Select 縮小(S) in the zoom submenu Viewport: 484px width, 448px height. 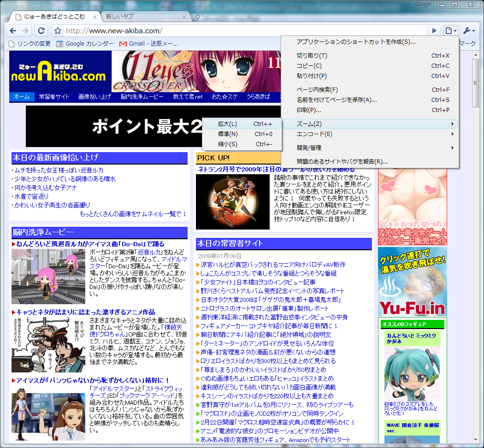click(x=242, y=144)
